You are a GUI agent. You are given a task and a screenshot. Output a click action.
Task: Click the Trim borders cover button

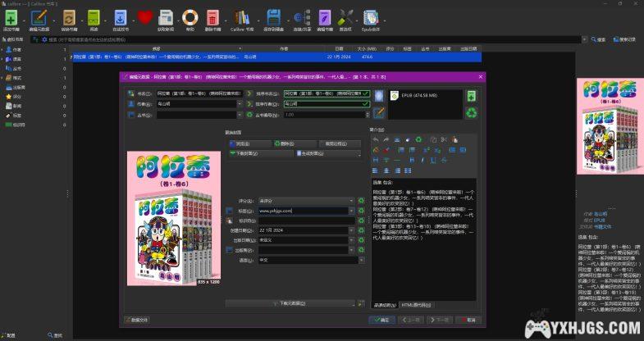click(340, 143)
